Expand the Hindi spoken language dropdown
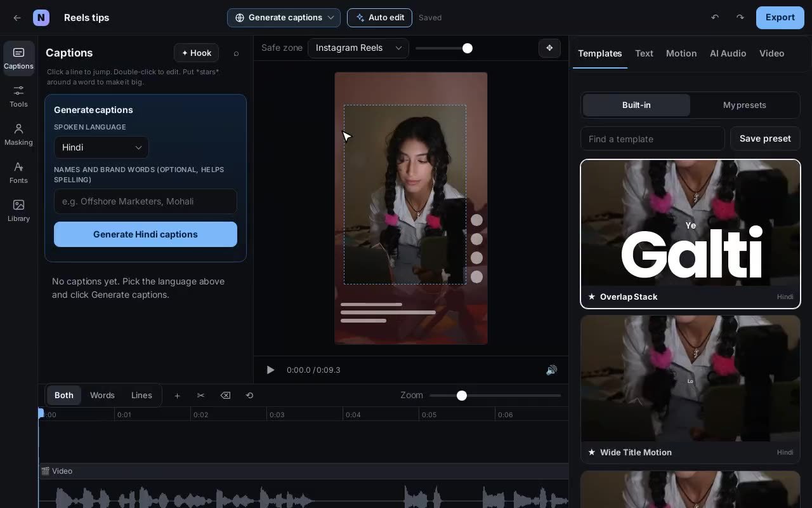Screen dimensions: 812x508 coord(101,147)
